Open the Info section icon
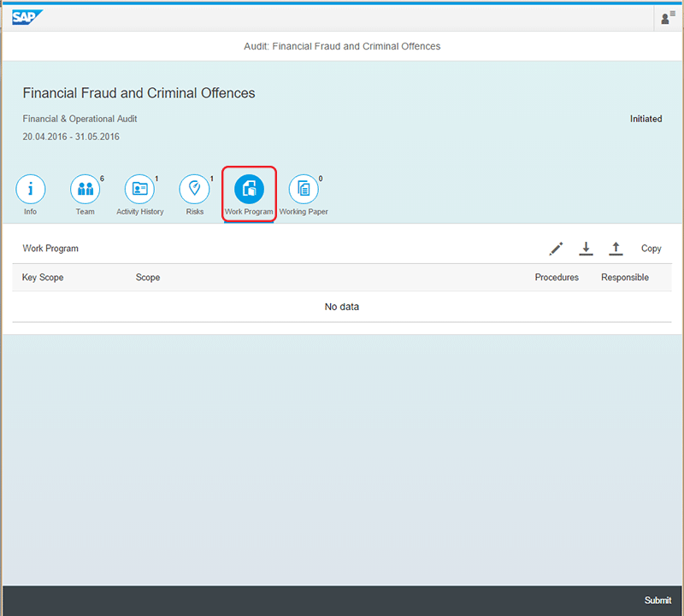Image resolution: width=684 pixels, height=616 pixels. click(x=31, y=189)
